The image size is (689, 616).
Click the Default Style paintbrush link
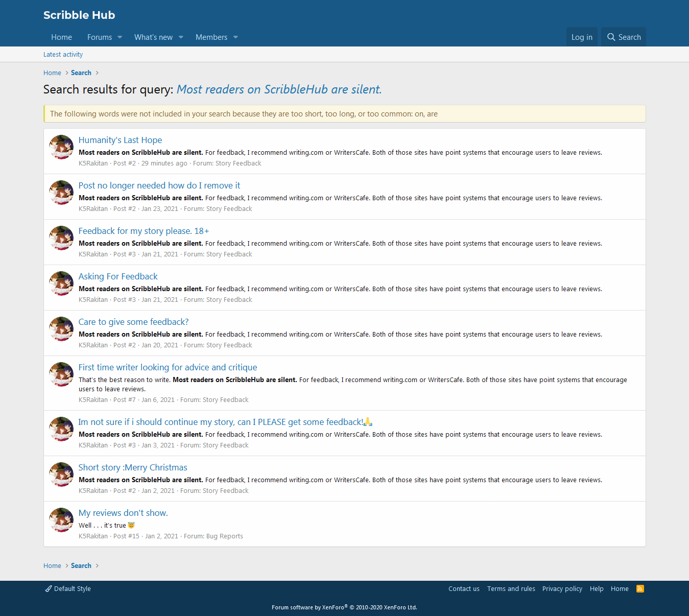[x=68, y=589]
